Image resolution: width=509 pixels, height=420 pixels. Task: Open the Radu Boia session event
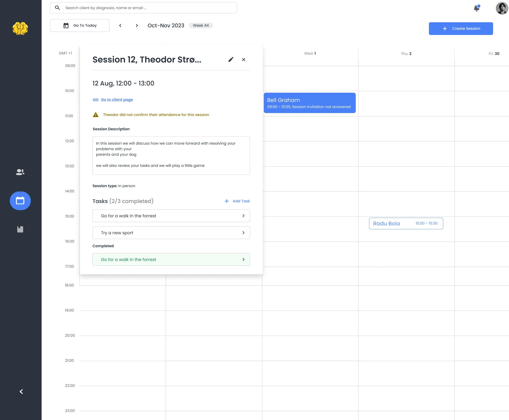pyautogui.click(x=406, y=224)
